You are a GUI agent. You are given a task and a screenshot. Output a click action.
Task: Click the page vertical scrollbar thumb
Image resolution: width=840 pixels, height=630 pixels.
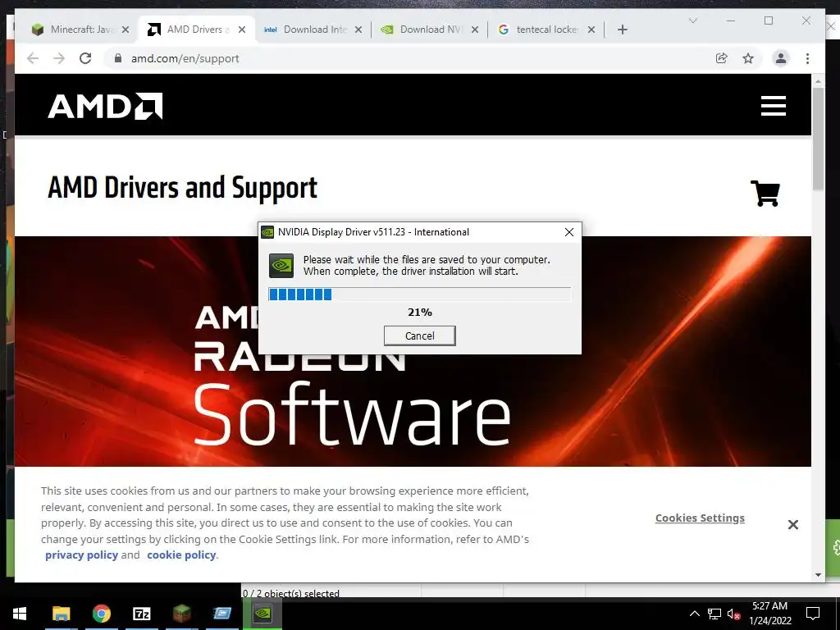point(818,138)
